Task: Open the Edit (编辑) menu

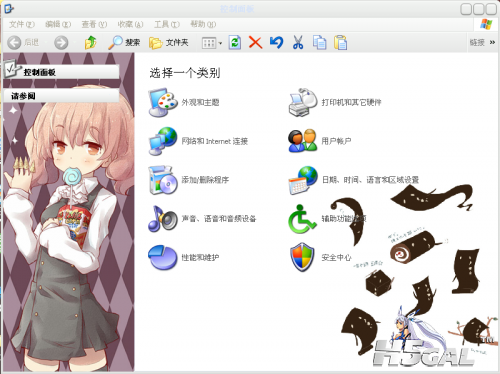Action: click(x=58, y=24)
